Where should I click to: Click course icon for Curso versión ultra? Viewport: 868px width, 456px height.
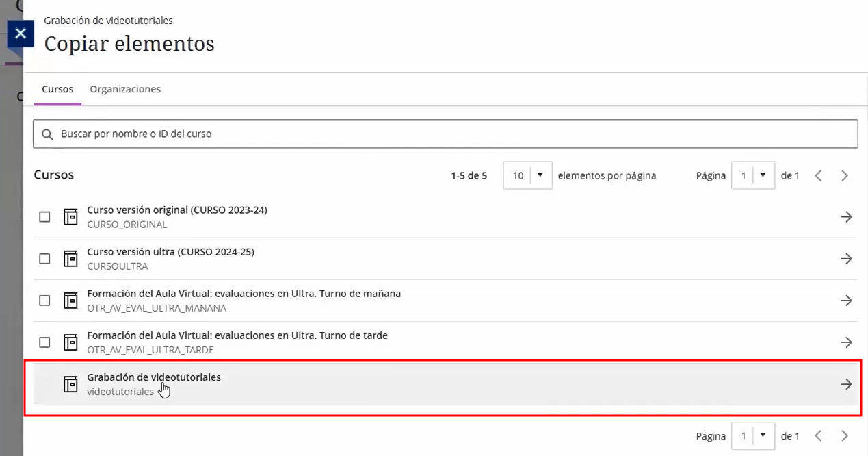click(70, 259)
